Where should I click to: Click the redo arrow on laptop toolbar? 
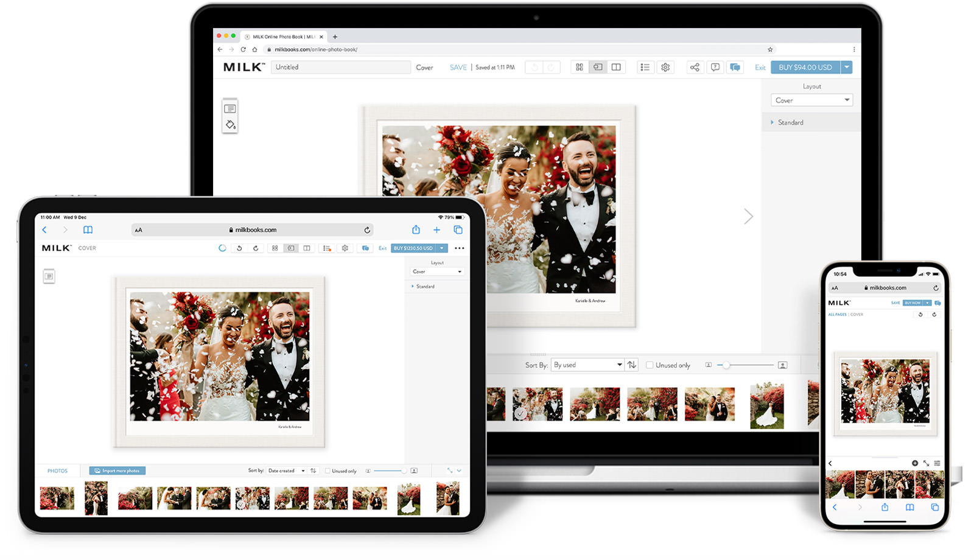(552, 67)
